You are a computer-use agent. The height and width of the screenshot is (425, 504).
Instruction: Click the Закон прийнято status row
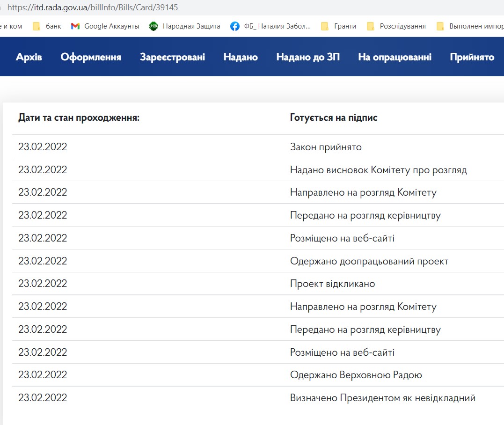[326, 147]
